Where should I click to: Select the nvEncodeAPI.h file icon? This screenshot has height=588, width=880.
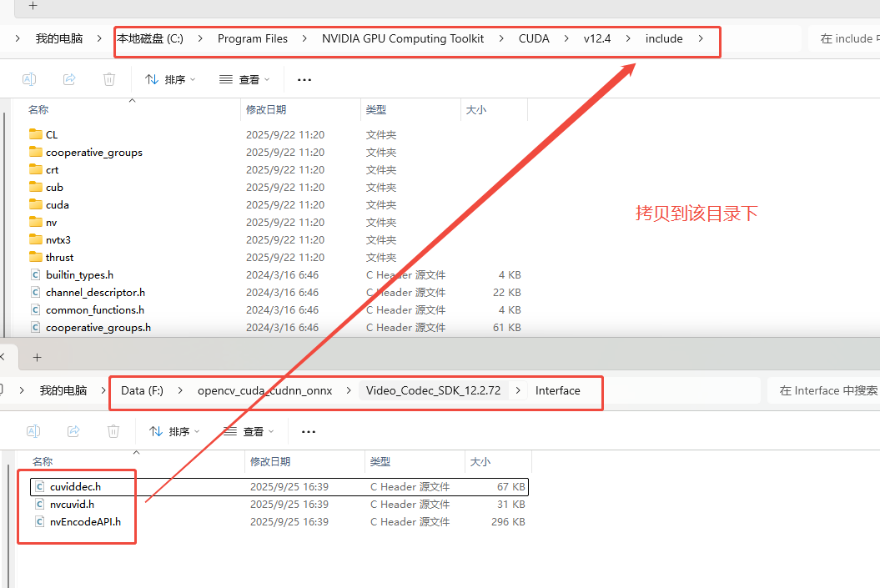[40, 521]
